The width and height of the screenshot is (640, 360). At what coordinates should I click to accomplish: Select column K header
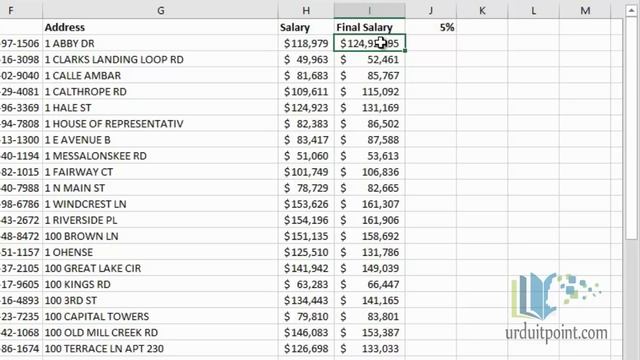tap(482, 10)
